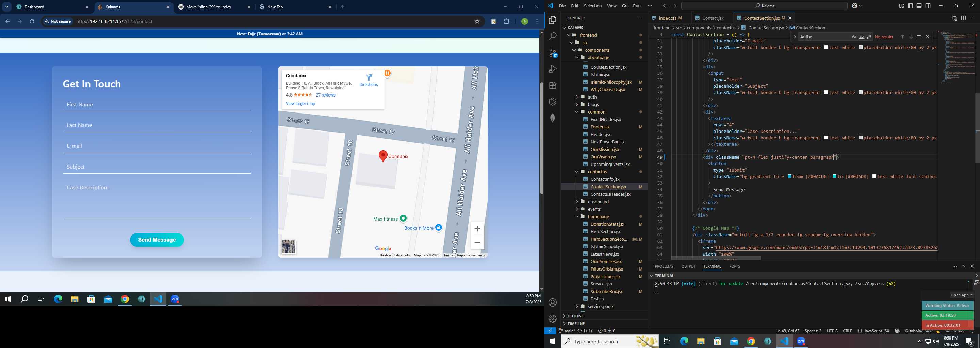Click Customize Layout icon in title bar
The image size is (980, 348).
coord(901,6)
